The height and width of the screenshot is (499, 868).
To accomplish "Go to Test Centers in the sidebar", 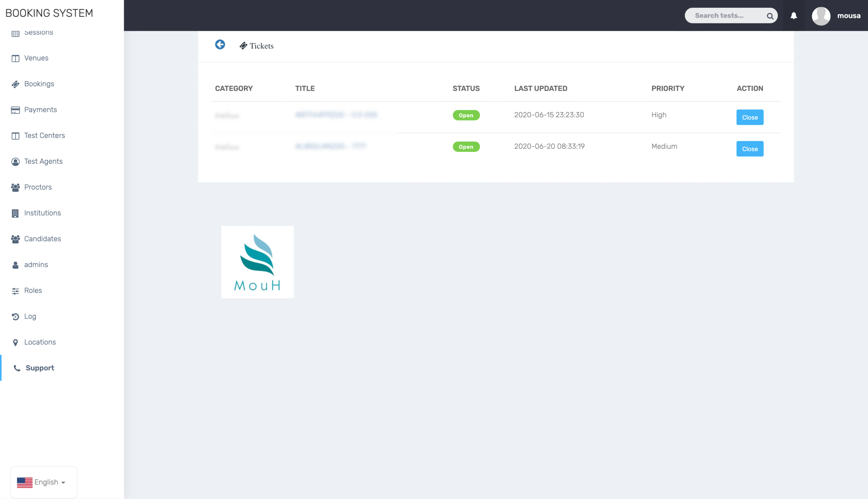I will click(44, 135).
